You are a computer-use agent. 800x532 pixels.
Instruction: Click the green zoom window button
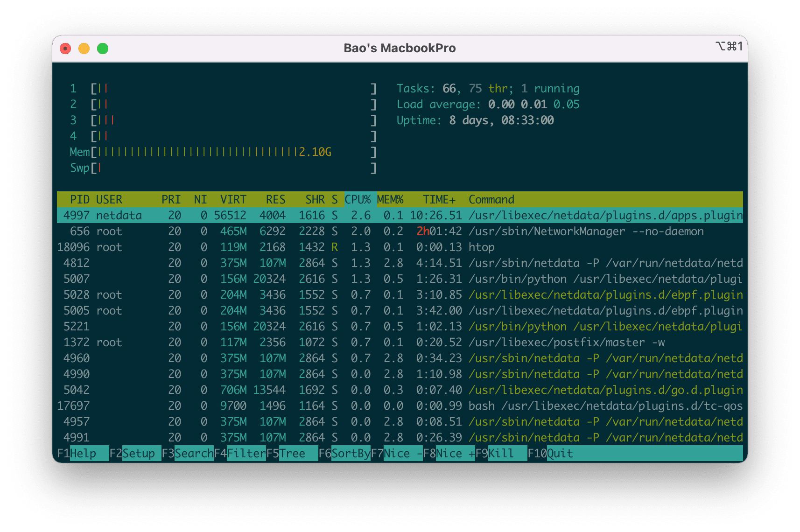(103, 49)
